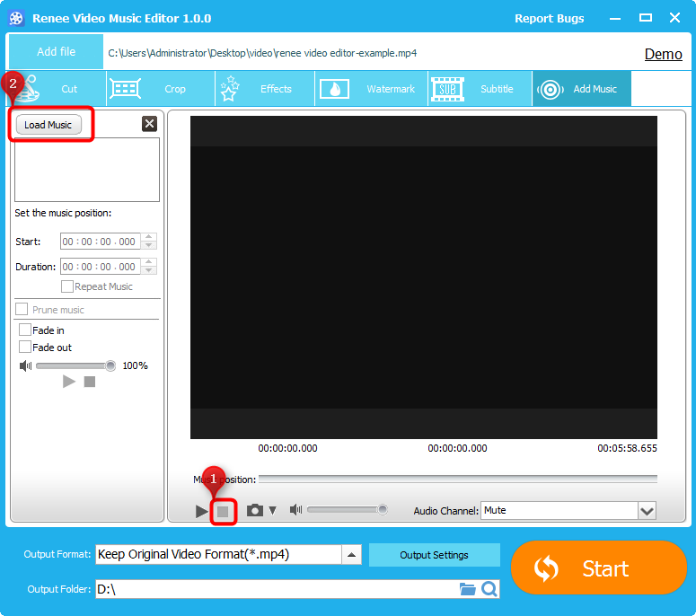Click the Load Music button
This screenshot has width=696, height=616.
[48, 125]
